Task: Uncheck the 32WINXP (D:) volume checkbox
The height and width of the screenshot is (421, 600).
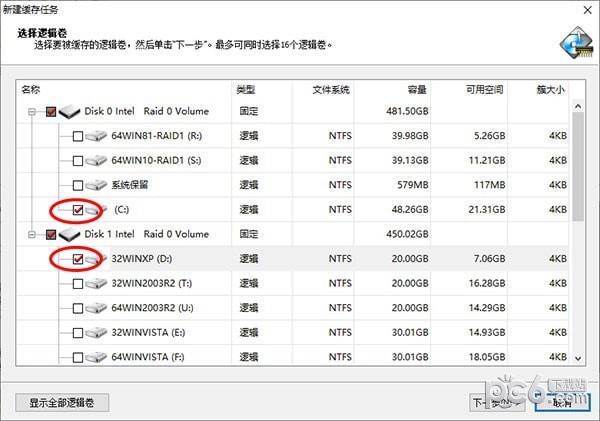Action: [78, 259]
